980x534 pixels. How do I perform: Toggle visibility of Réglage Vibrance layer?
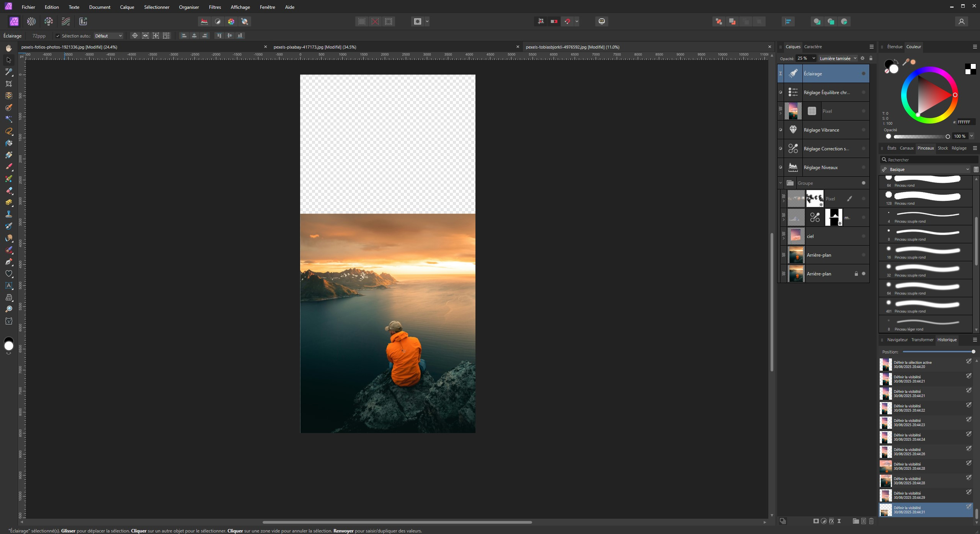click(x=863, y=130)
